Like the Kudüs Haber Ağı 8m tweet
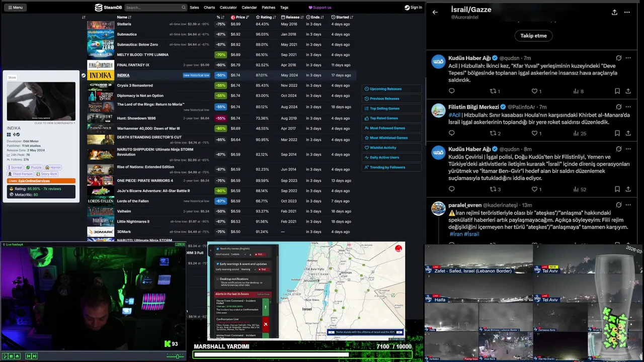Screen dimensions: 644x362 click(536, 189)
